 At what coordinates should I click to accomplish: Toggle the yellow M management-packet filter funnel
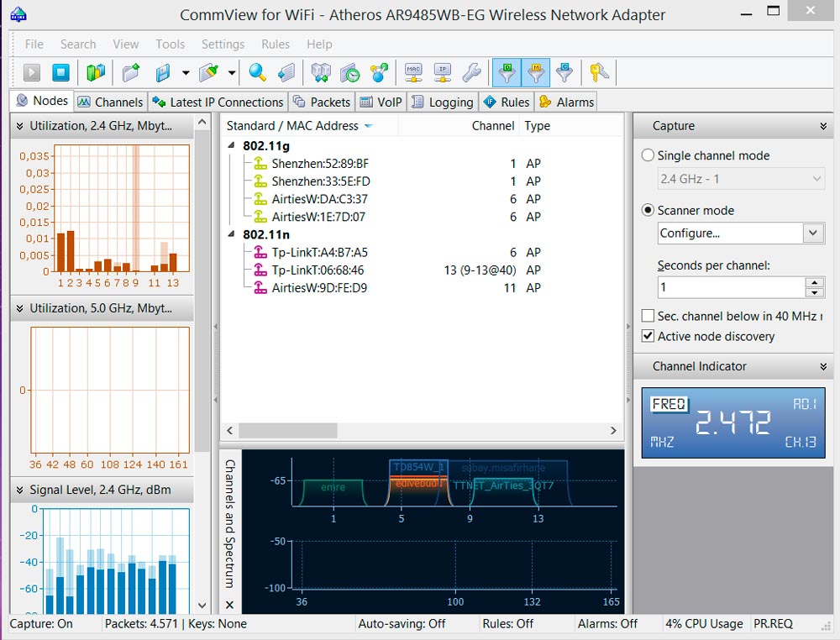[x=536, y=72]
